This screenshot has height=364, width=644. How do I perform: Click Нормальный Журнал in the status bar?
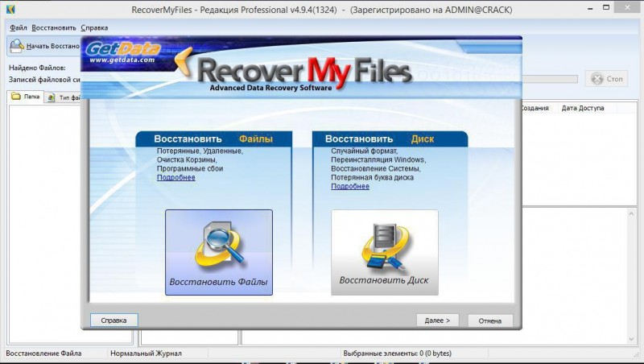pyautogui.click(x=146, y=354)
